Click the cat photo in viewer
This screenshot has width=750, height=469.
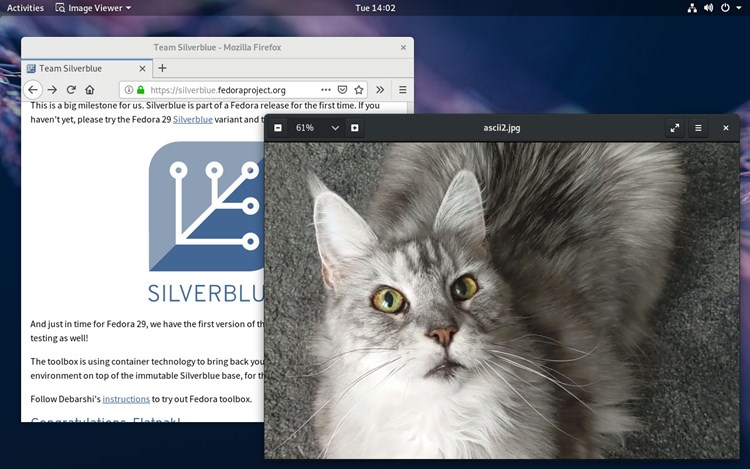pos(501,300)
